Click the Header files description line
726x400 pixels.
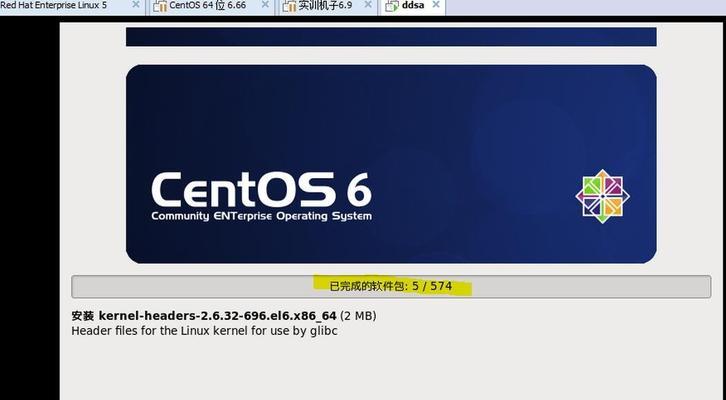(x=206, y=330)
